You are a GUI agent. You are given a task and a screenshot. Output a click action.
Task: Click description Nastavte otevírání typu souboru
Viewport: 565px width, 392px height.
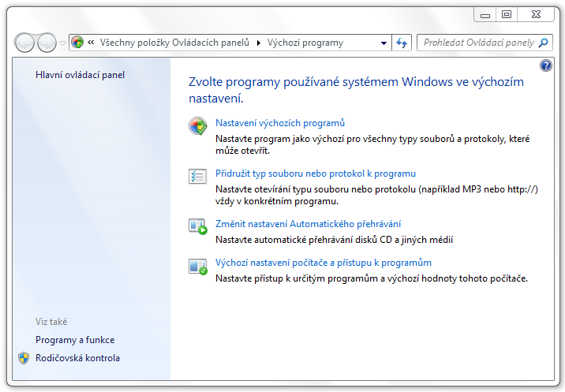pyautogui.click(x=376, y=195)
